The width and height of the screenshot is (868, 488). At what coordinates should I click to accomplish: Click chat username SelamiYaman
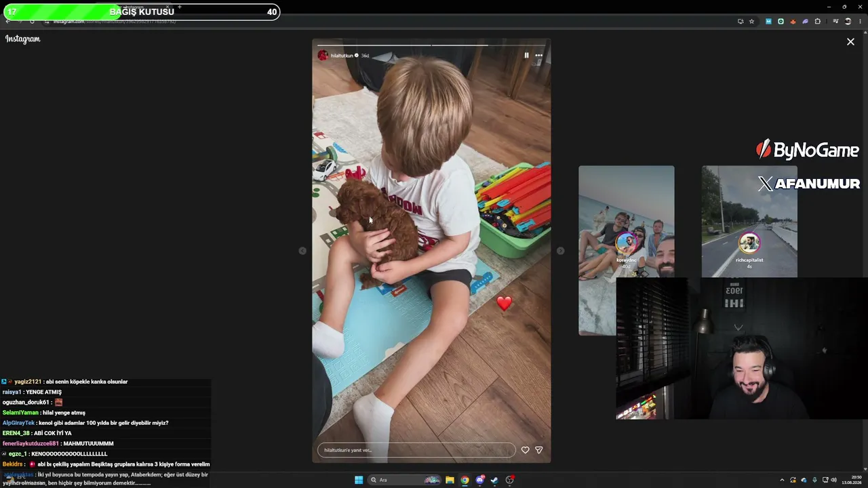point(20,413)
